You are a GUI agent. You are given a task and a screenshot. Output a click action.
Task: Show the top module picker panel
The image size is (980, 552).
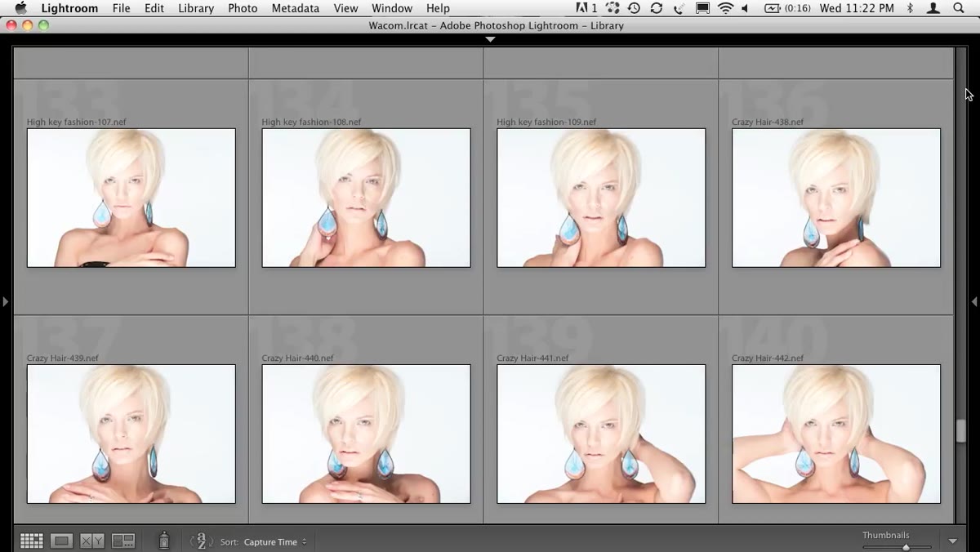point(490,39)
